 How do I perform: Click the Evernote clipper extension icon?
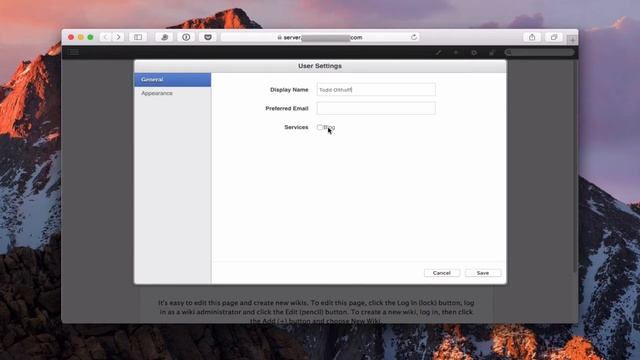164,37
